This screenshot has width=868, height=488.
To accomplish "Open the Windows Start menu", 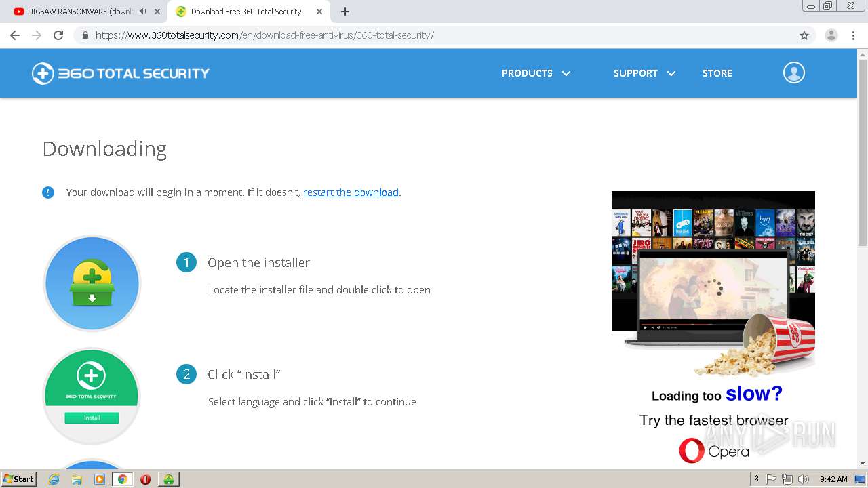I will tap(19, 479).
